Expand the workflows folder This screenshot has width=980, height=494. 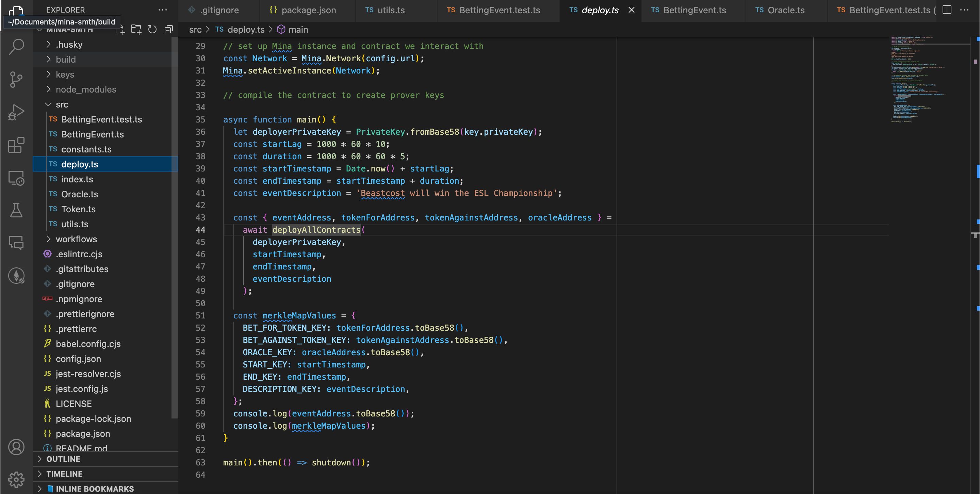(x=106, y=239)
